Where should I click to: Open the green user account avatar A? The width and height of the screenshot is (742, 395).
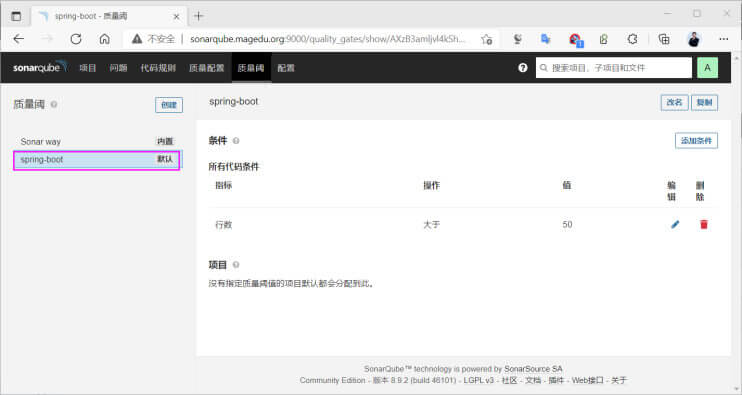[707, 68]
